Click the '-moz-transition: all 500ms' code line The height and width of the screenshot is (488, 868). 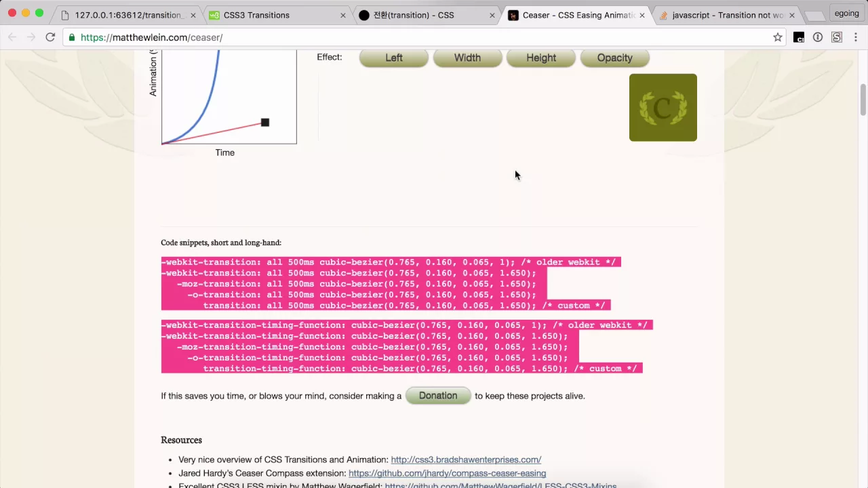coord(357,284)
